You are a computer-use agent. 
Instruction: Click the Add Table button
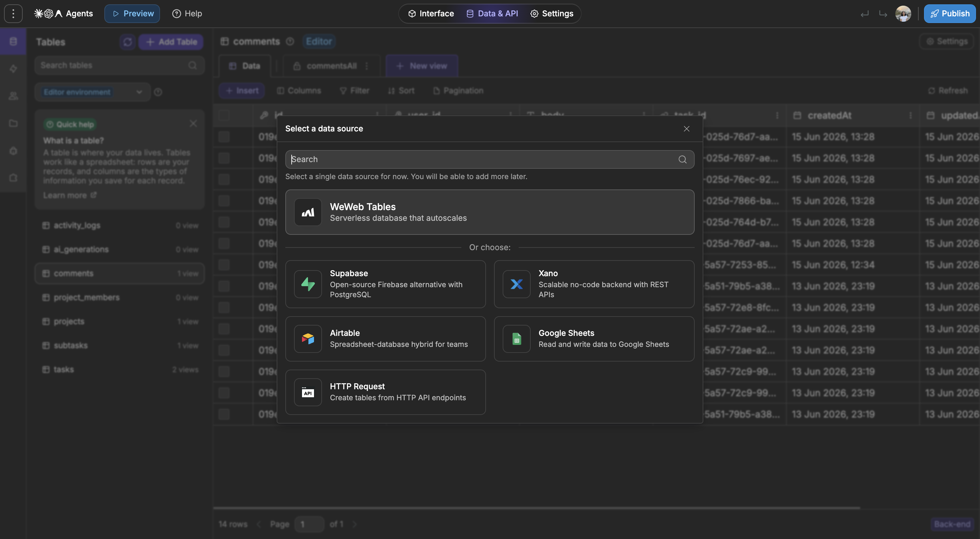point(171,42)
